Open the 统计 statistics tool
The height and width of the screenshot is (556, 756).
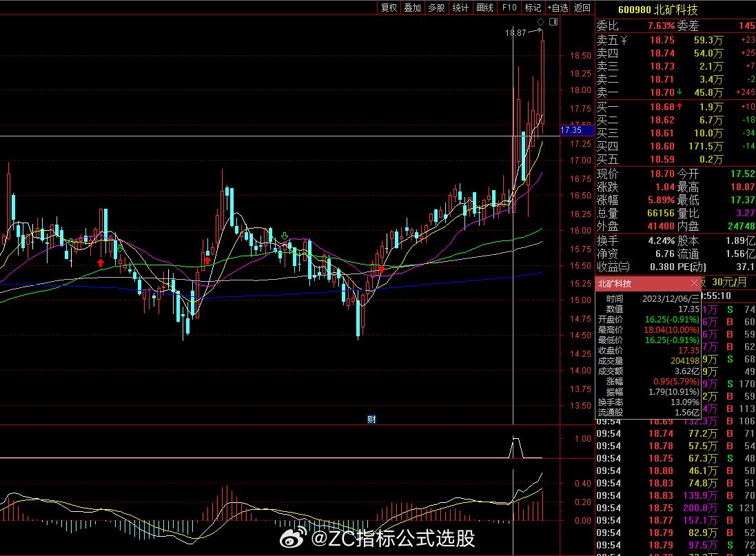(x=460, y=8)
